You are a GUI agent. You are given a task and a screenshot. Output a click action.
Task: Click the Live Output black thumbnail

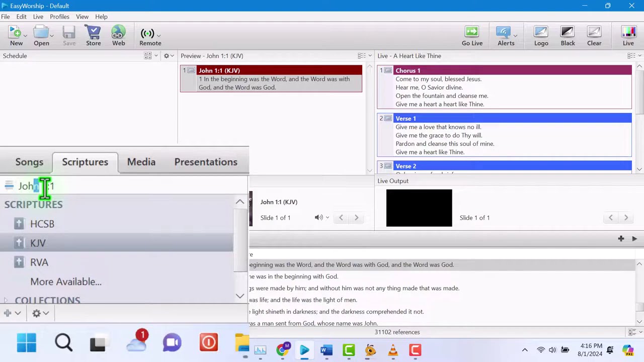click(x=419, y=208)
